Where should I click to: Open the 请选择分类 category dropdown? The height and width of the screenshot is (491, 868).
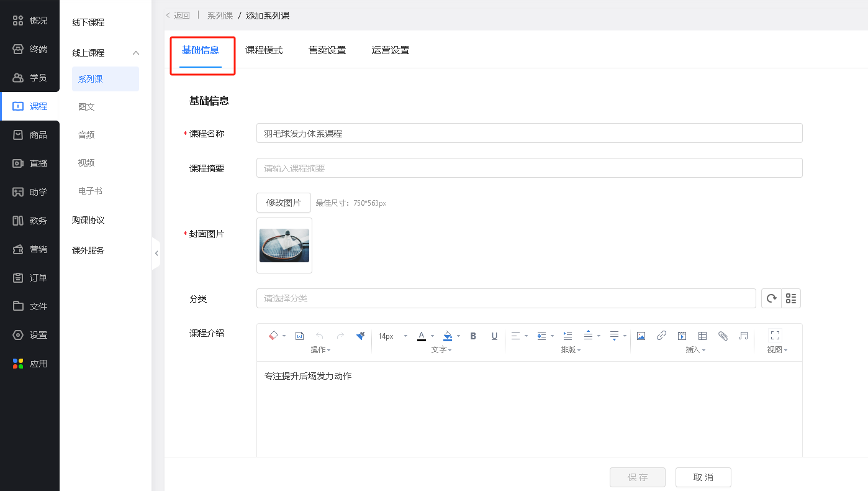[505, 298]
